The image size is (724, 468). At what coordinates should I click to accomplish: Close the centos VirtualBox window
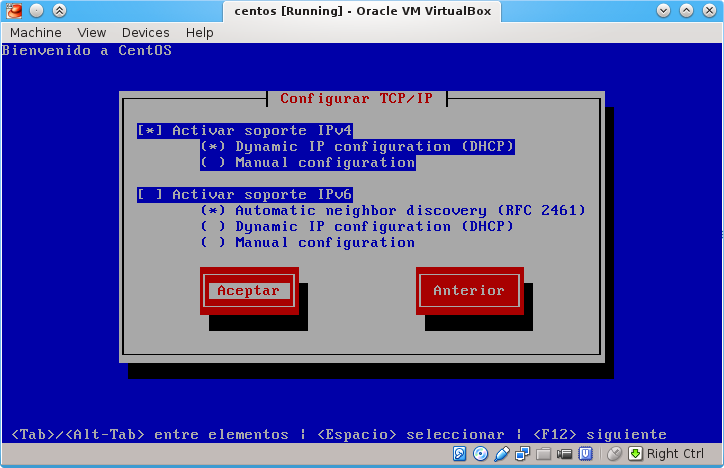710,11
